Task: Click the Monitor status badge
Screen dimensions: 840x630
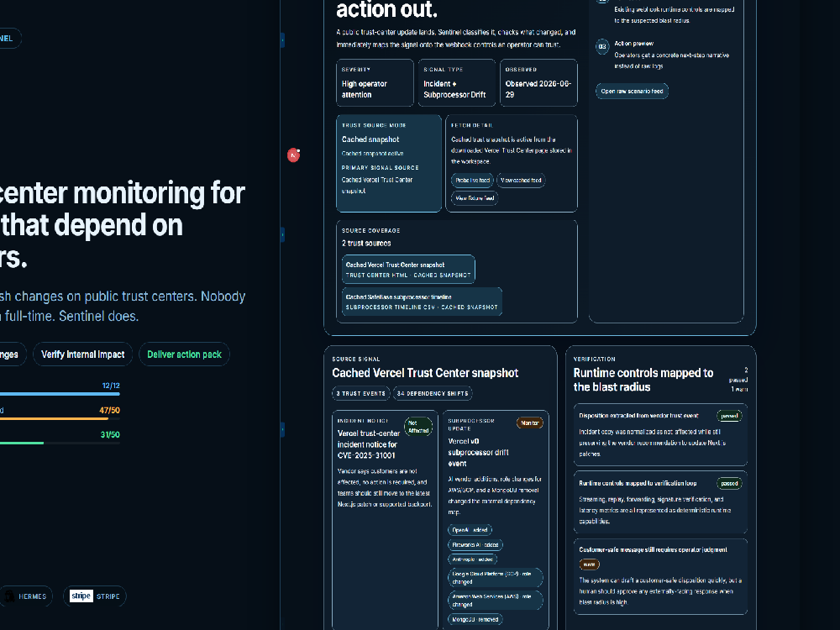Action: click(530, 423)
